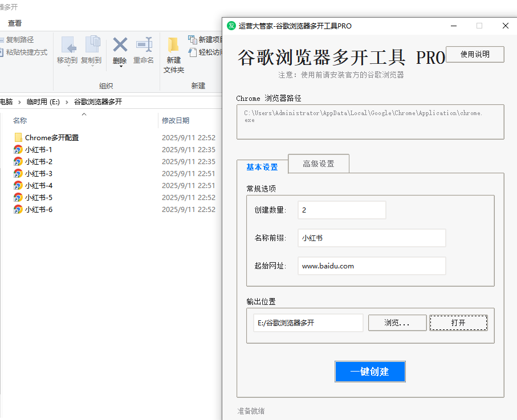Click the Easy access icon in ribbon
Image resolution: width=517 pixels, height=420 pixels.
click(193, 52)
